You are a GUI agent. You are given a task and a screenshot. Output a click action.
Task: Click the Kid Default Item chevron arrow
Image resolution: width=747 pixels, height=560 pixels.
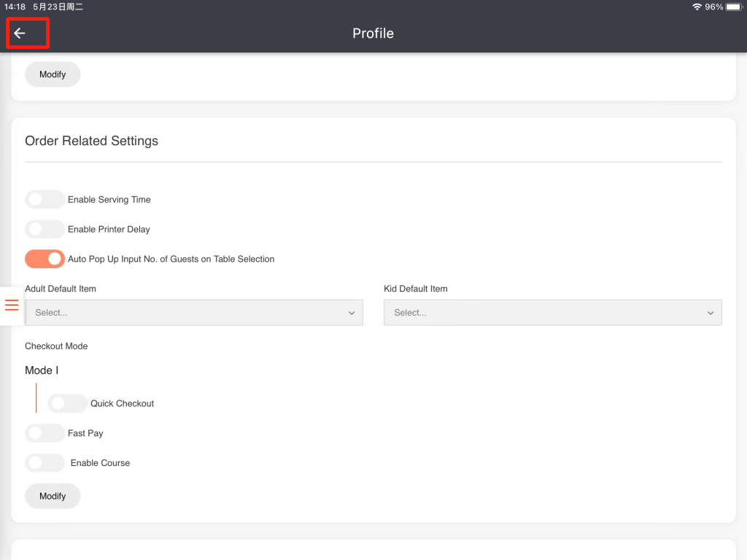[711, 313]
